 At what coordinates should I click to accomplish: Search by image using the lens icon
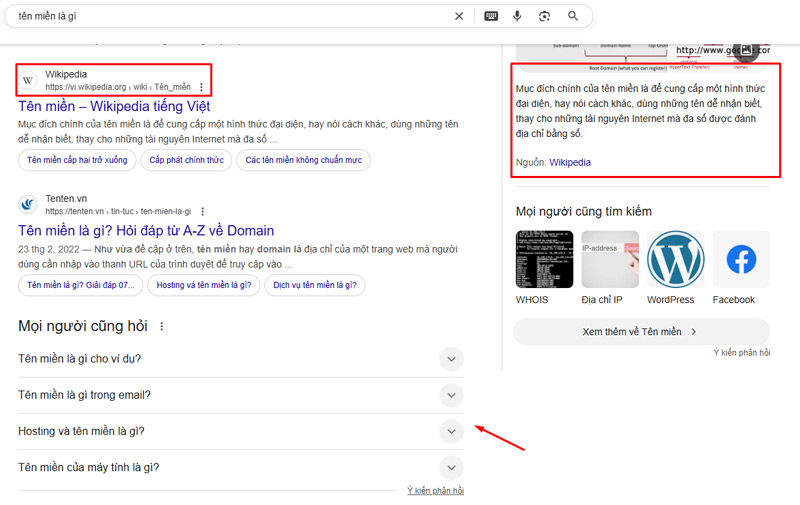544,16
